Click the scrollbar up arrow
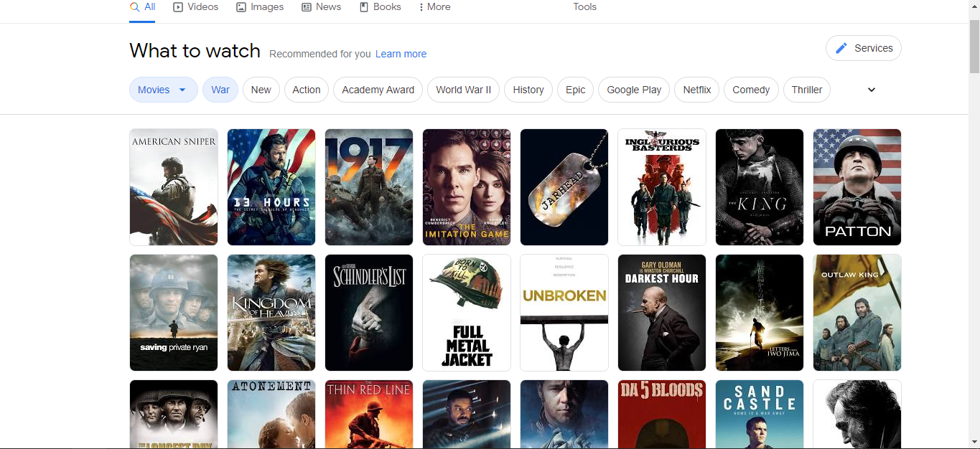This screenshot has height=449, width=980. (x=974, y=5)
